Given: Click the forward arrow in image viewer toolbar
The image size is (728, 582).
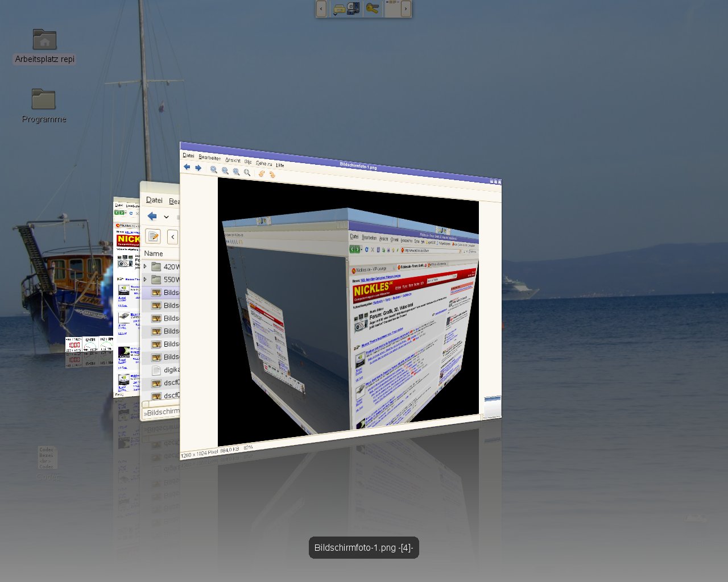Looking at the screenshot, I should pos(198,168).
